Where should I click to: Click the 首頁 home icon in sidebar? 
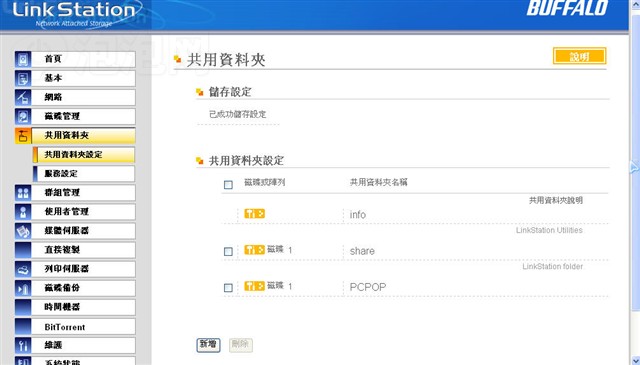click(x=23, y=59)
